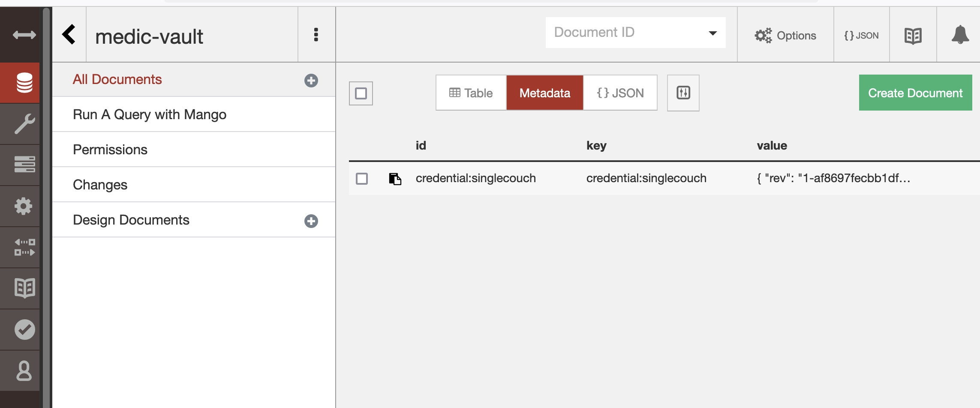Open the Documentation book icon in the header
Viewport: 980px width, 408px height.
coord(913,36)
